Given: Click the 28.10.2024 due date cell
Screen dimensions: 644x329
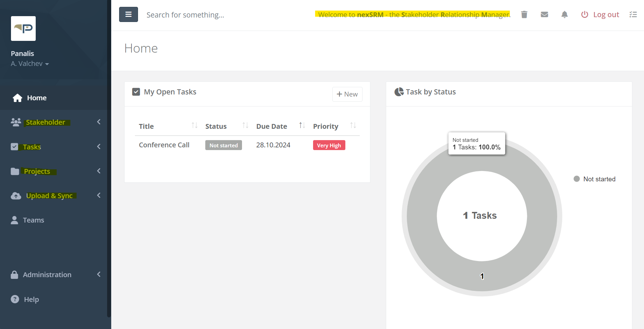Looking at the screenshot, I should click(273, 145).
